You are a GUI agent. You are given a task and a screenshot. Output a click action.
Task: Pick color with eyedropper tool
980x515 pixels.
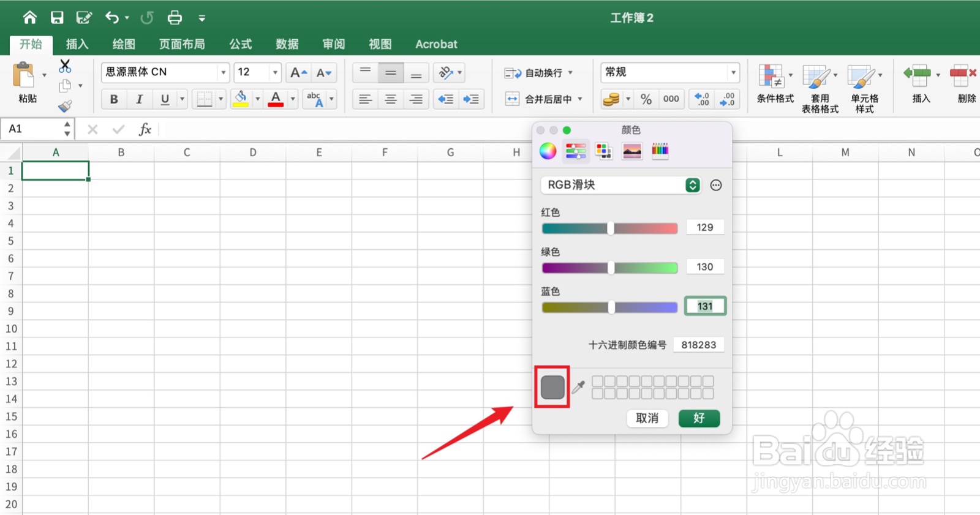tap(578, 386)
